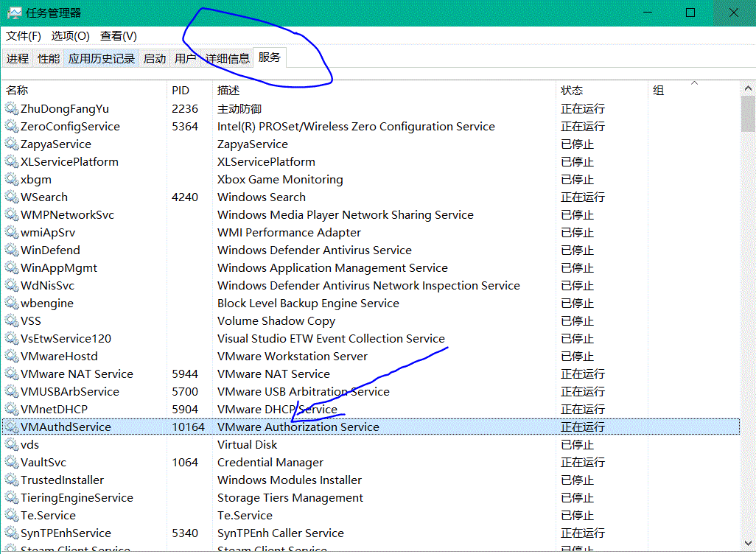Select the VaultSvc service icon
The image size is (756, 554).
12,462
